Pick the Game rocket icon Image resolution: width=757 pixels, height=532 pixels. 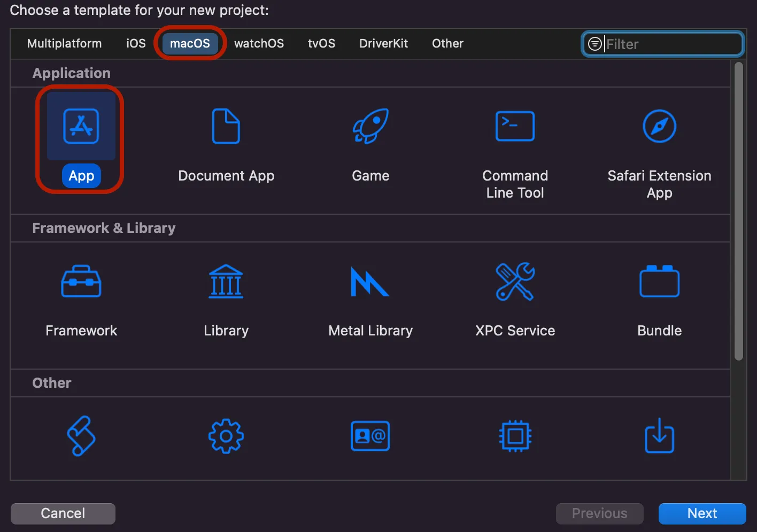pos(370,127)
